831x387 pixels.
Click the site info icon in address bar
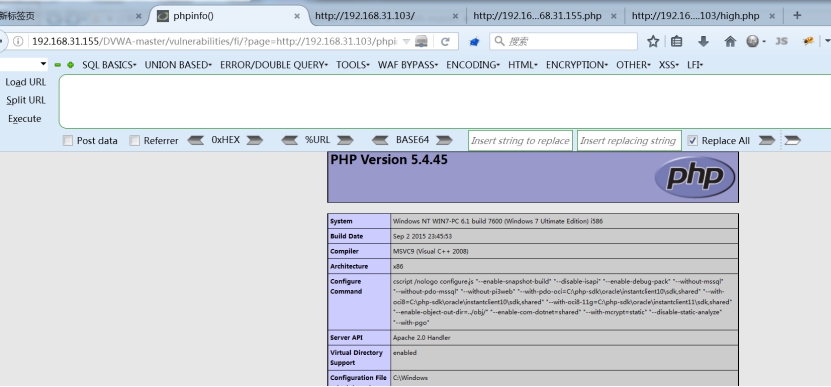pos(18,41)
